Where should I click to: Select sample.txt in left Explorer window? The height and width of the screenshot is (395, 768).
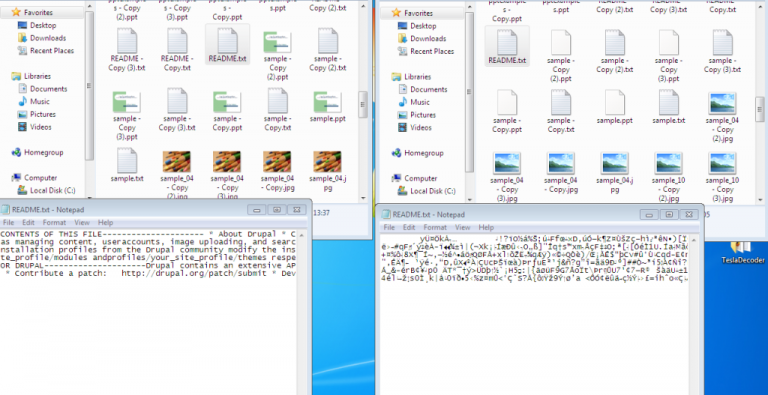point(127,165)
